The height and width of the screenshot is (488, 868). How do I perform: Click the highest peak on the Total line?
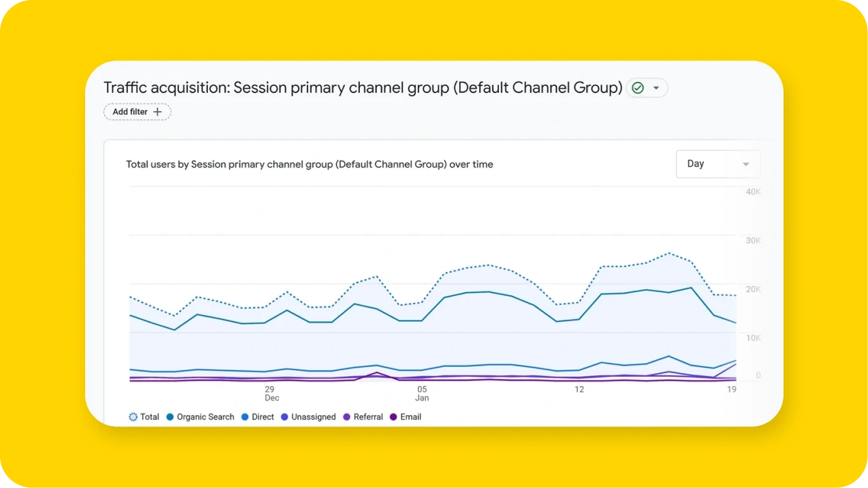point(668,253)
